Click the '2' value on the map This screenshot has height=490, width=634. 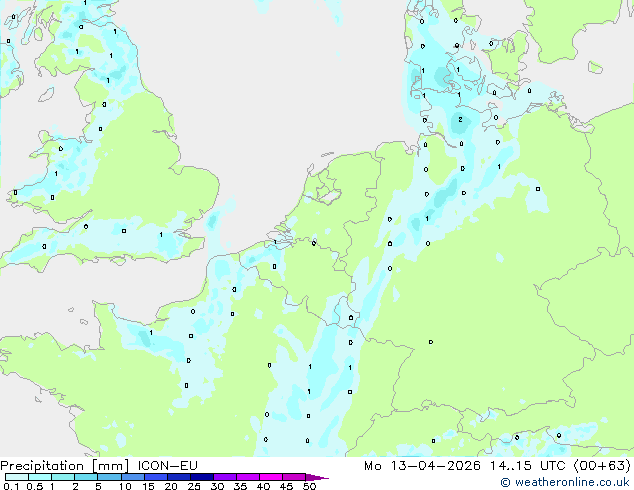coord(460,120)
